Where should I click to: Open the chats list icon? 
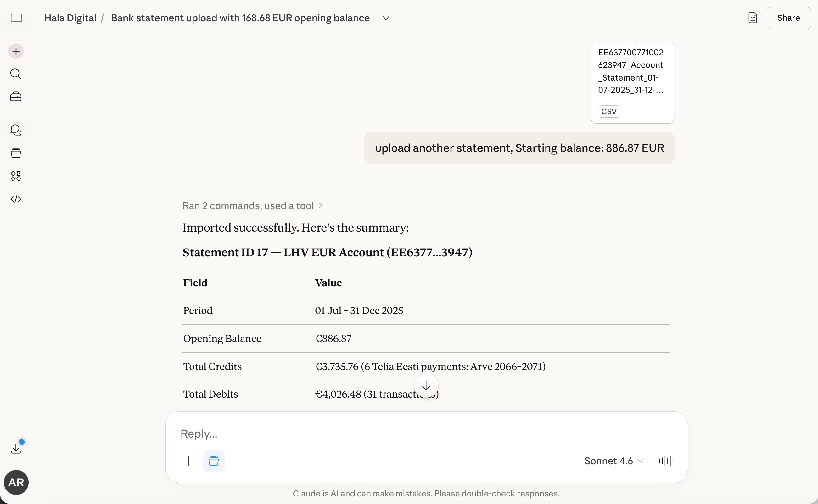[x=16, y=130]
